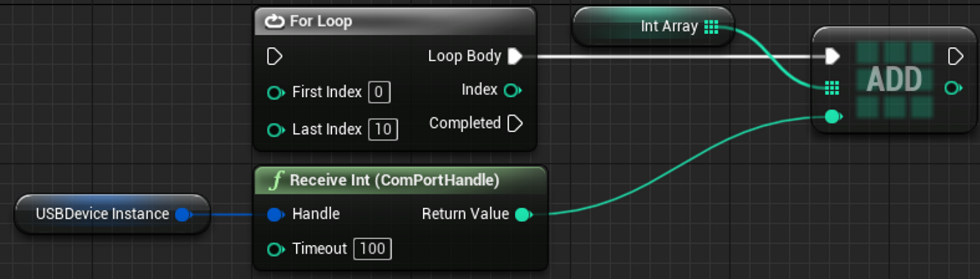The width and height of the screenshot is (980, 279).
Task: Click the Index output integer pin
Action: pos(512,90)
